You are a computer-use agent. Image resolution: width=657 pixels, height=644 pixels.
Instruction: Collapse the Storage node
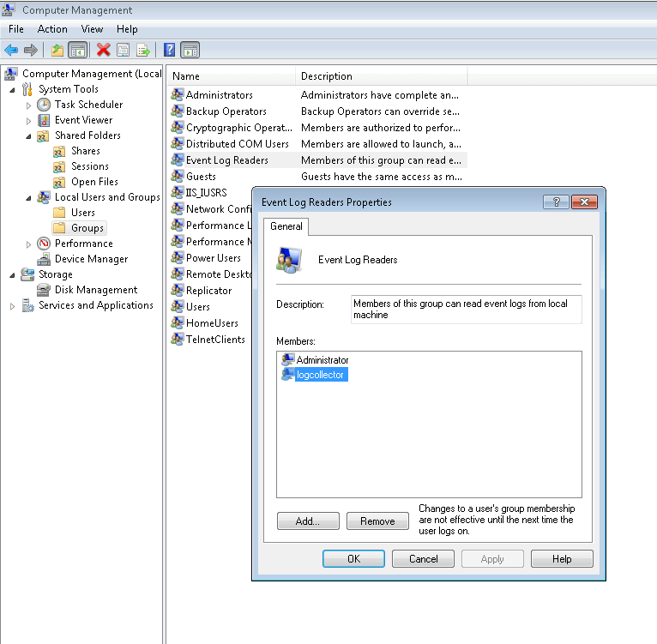(x=13, y=275)
